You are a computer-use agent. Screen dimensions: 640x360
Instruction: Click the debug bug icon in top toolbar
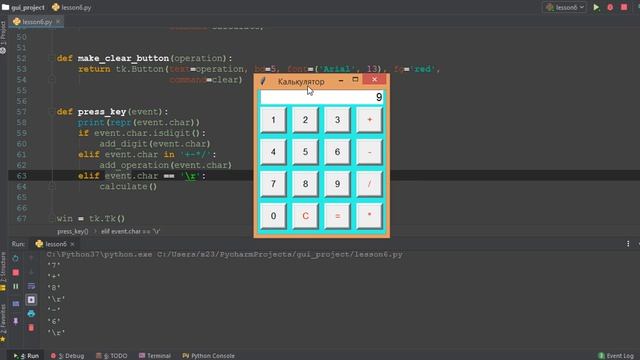tap(610, 7)
